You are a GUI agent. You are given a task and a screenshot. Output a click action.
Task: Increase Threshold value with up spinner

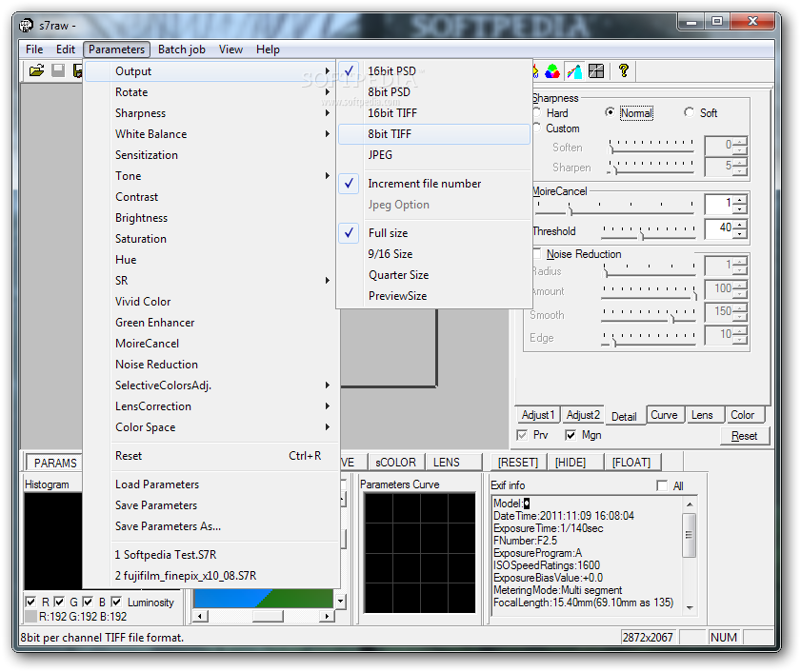tap(740, 224)
